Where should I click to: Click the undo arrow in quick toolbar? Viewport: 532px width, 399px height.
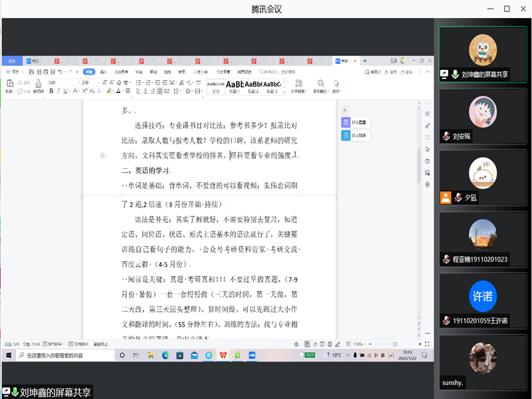tap(60, 72)
